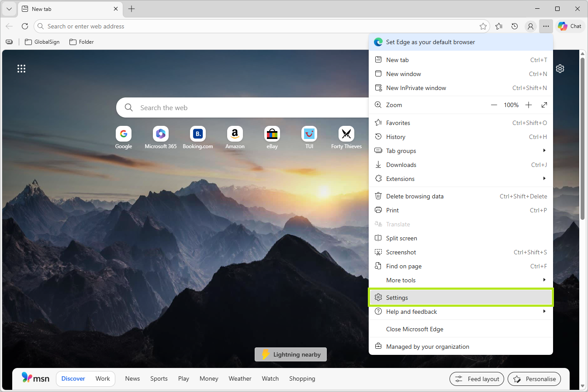
Task: Switch to the Work feed tab
Action: coord(103,378)
